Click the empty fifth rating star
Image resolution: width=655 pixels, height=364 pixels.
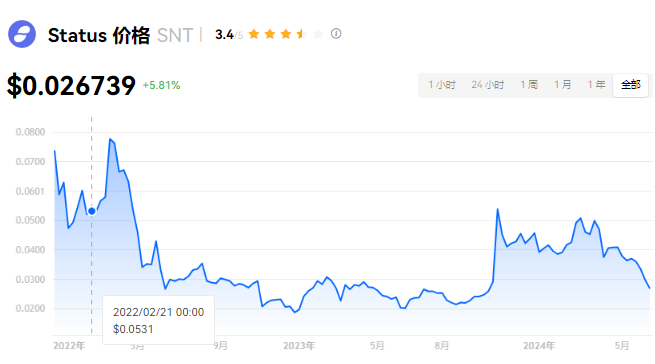(x=318, y=34)
